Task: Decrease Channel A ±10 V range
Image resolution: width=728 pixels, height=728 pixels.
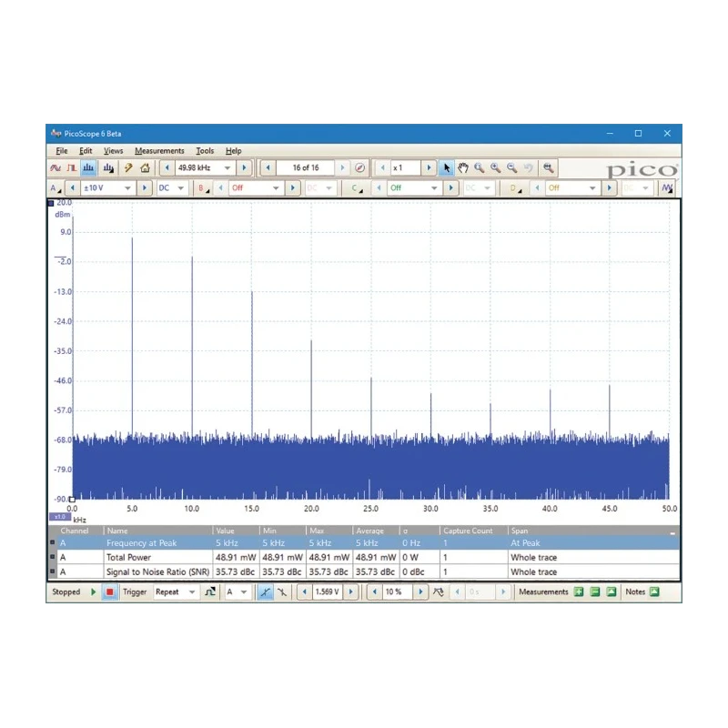Action: [73, 188]
